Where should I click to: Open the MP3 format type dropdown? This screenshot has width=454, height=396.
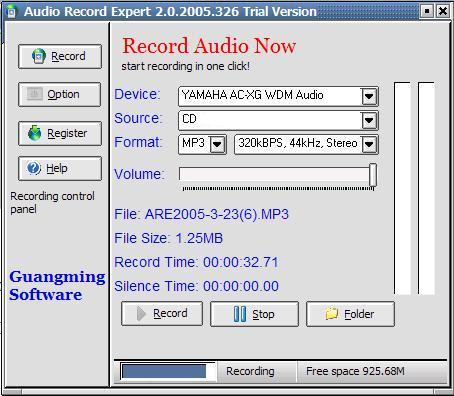coord(217,144)
